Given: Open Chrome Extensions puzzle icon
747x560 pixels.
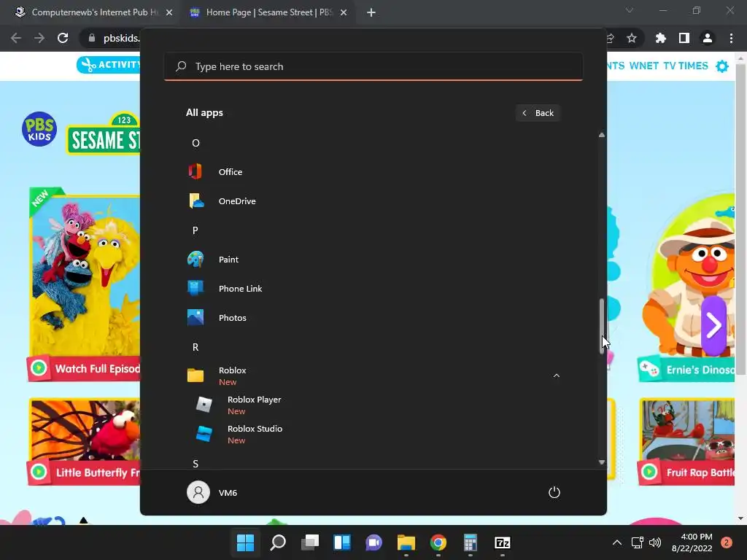Looking at the screenshot, I should pyautogui.click(x=661, y=38).
